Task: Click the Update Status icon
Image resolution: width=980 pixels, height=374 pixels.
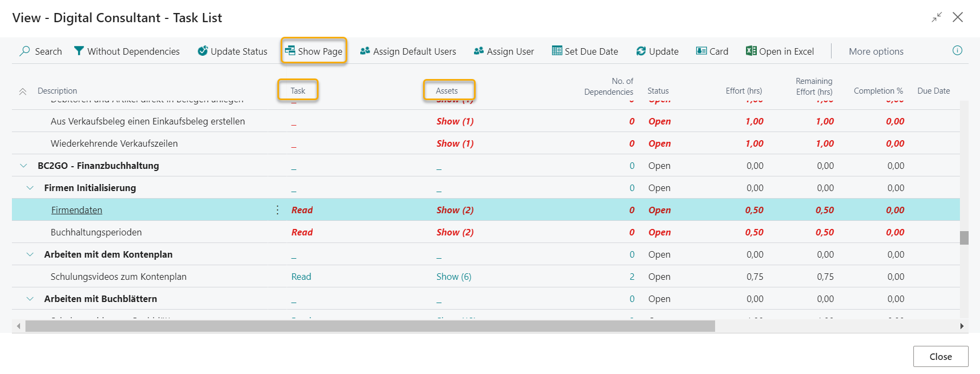Action: [203, 51]
